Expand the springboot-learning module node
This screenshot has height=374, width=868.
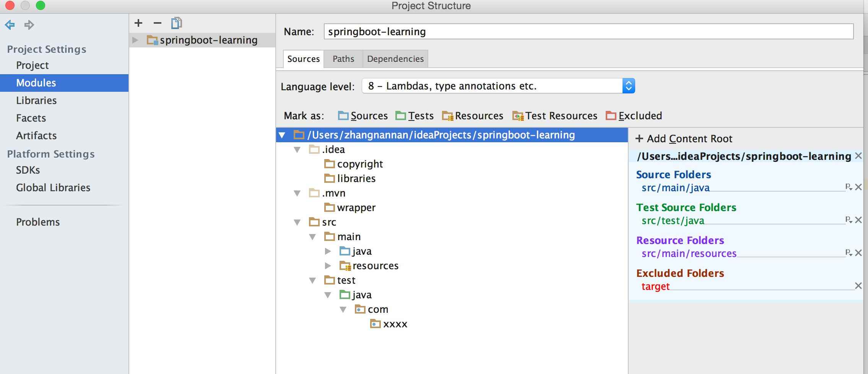coord(135,40)
